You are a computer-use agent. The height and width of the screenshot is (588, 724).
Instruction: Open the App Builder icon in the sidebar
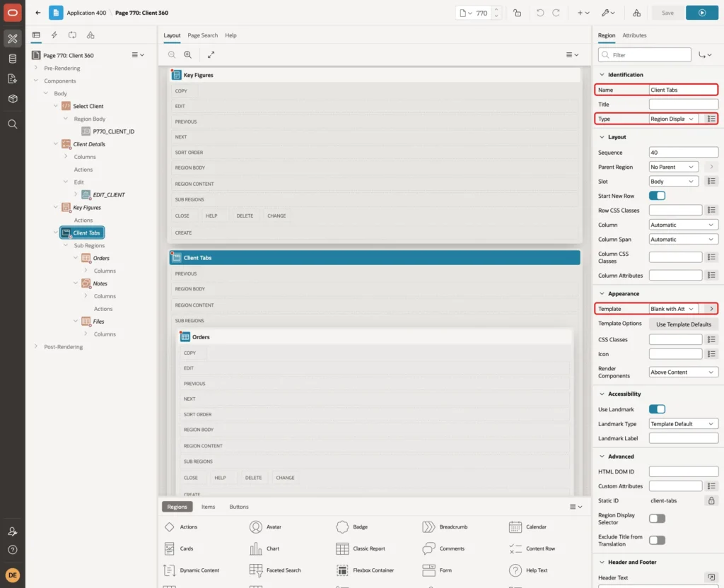(13, 38)
